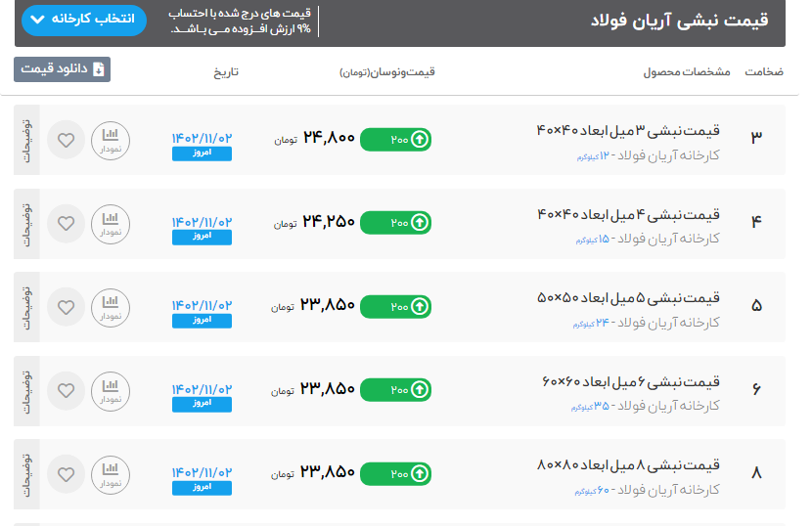Screen dimensions: 812x526
Task: Open the انتخاب کارخانه factory dropdown
Action: click(82, 21)
